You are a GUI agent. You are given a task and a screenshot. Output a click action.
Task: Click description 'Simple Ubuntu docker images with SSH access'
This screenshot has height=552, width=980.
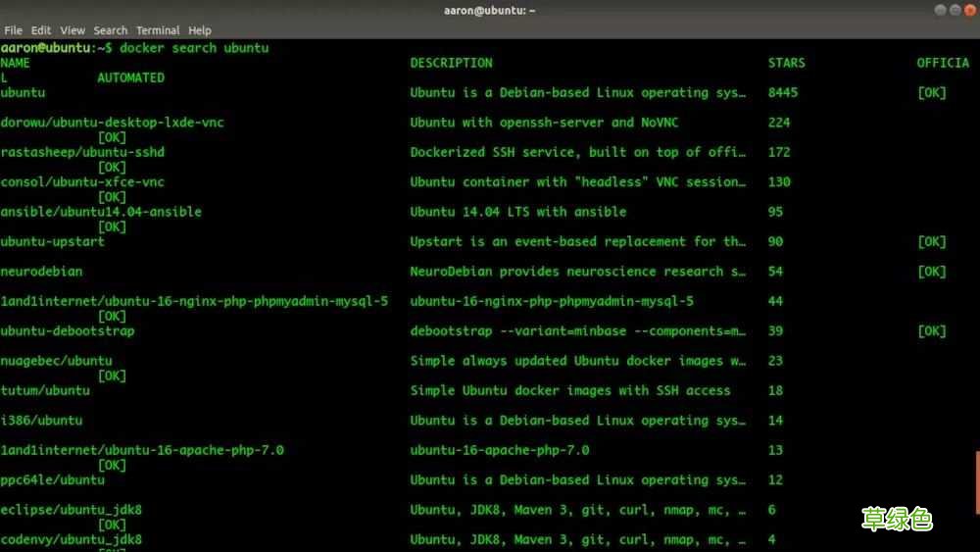tap(570, 390)
